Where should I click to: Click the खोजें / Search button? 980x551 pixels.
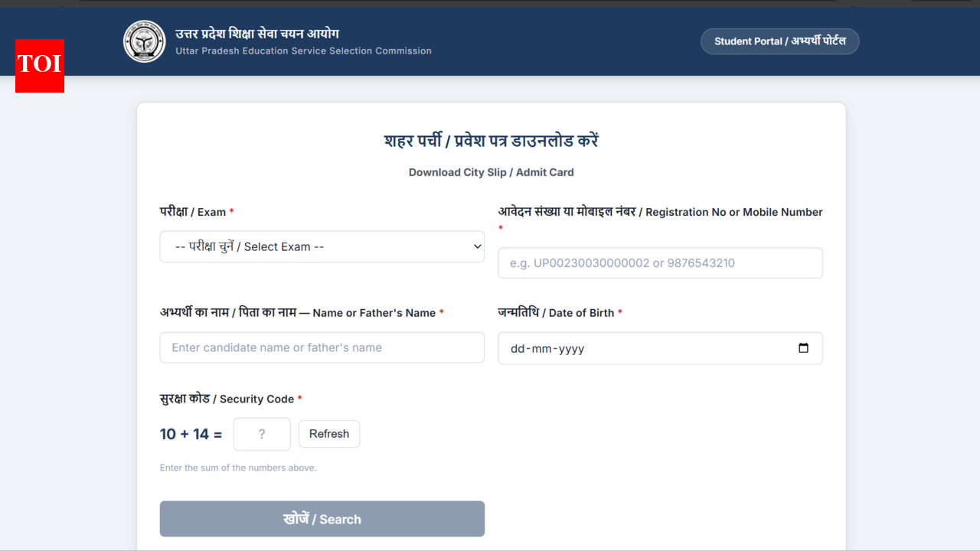(322, 518)
